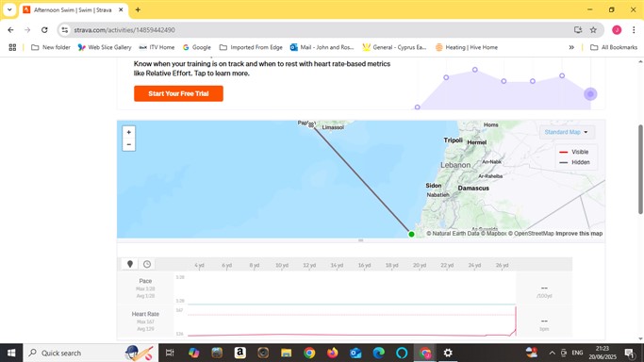Screen dimensions: 644x362
Task: Bookmark this page with the star
Action: click(x=593, y=30)
